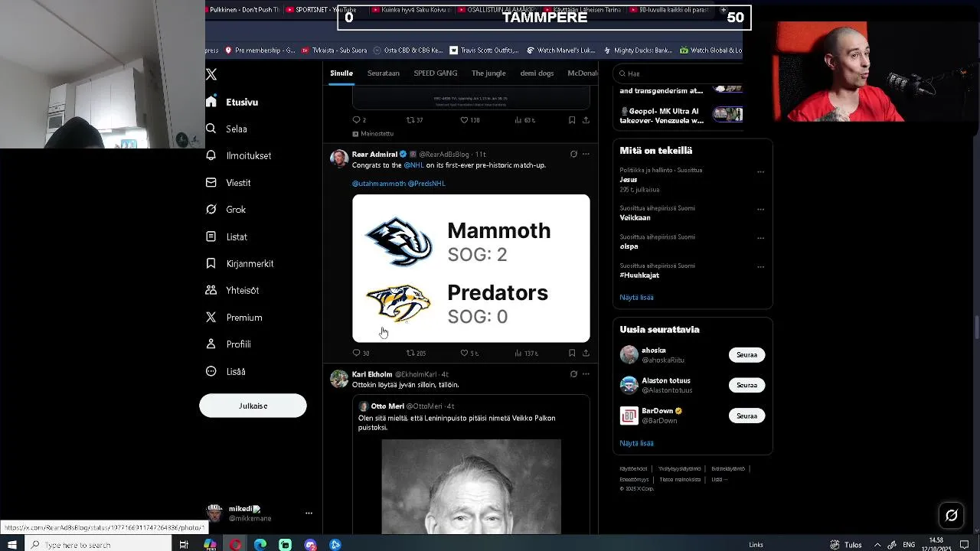
Task: Open options for Jesus trend
Action: 760,172
